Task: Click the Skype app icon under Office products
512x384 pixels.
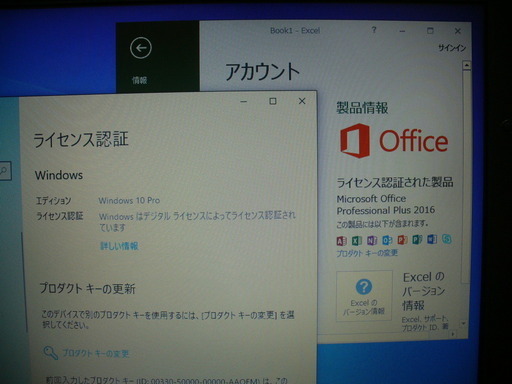Action: 447,239
